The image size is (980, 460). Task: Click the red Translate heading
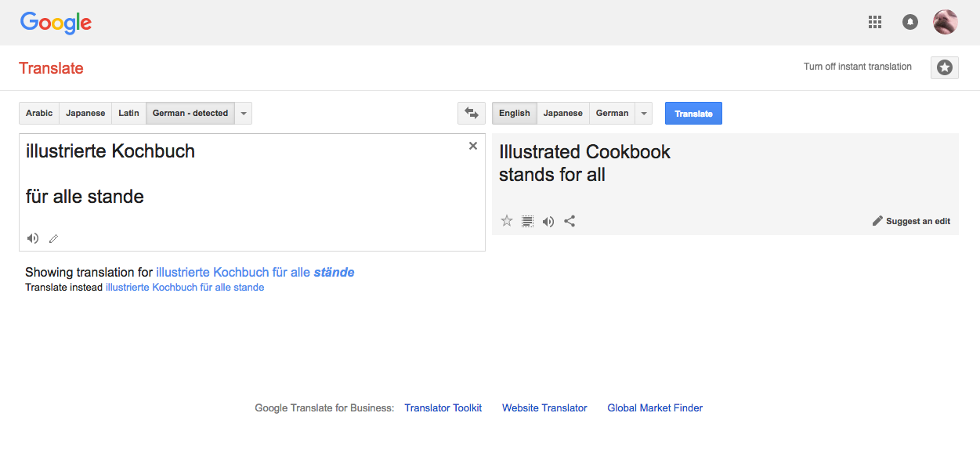click(x=51, y=68)
